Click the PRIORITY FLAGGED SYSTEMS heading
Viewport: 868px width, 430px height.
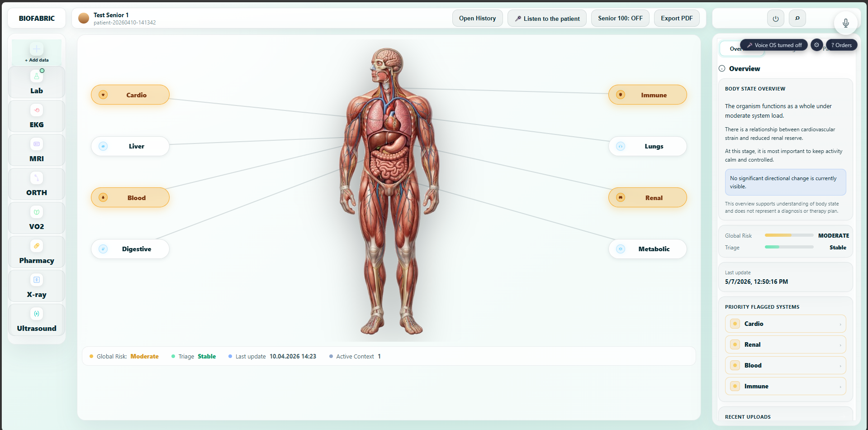tap(762, 307)
